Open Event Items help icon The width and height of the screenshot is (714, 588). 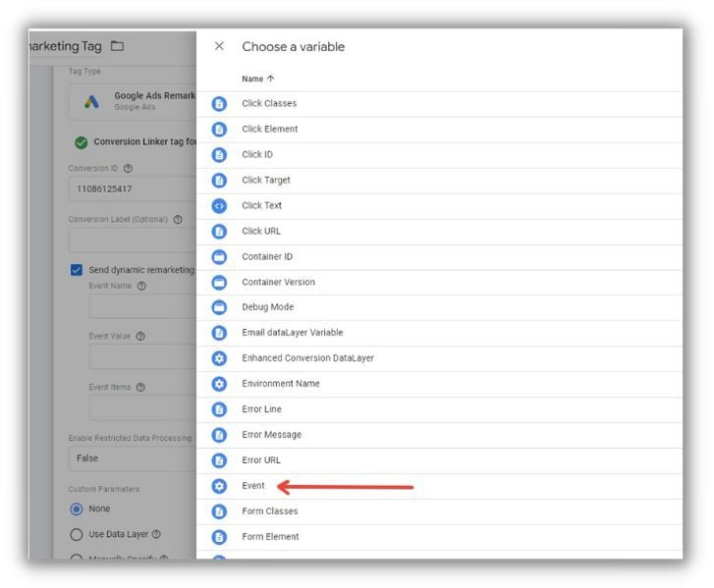click(140, 388)
